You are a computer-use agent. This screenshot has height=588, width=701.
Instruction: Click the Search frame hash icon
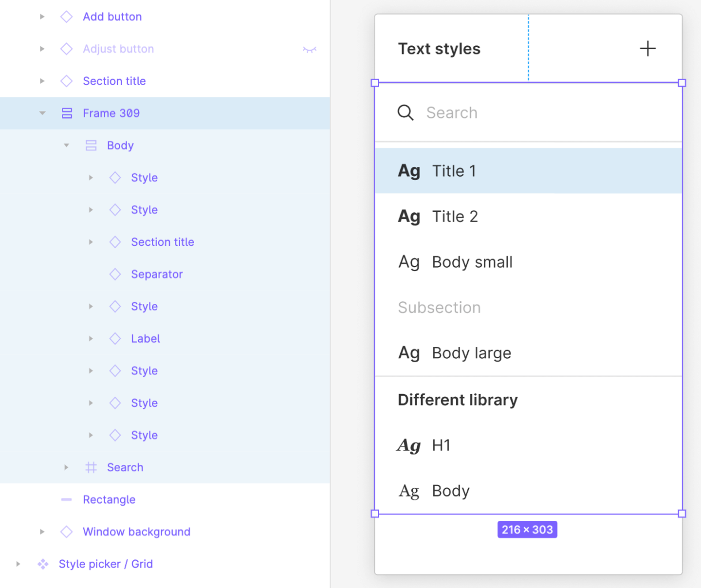(91, 468)
